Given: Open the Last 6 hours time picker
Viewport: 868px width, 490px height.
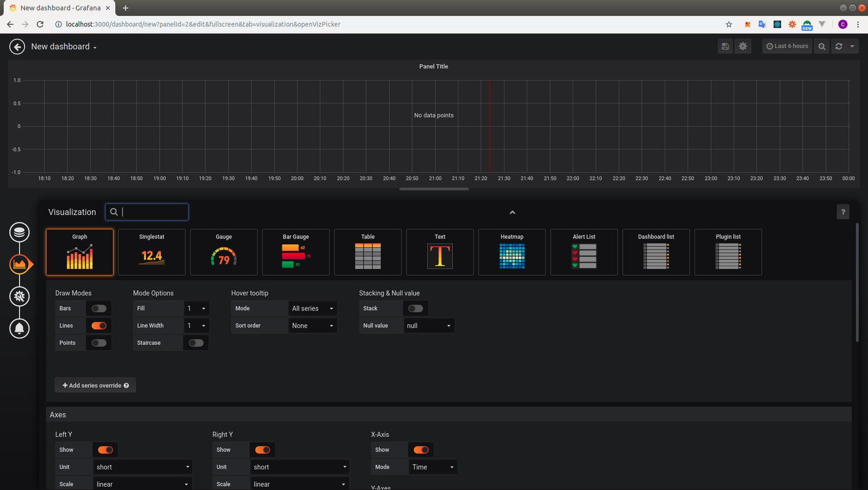Looking at the screenshot, I should click(x=787, y=46).
